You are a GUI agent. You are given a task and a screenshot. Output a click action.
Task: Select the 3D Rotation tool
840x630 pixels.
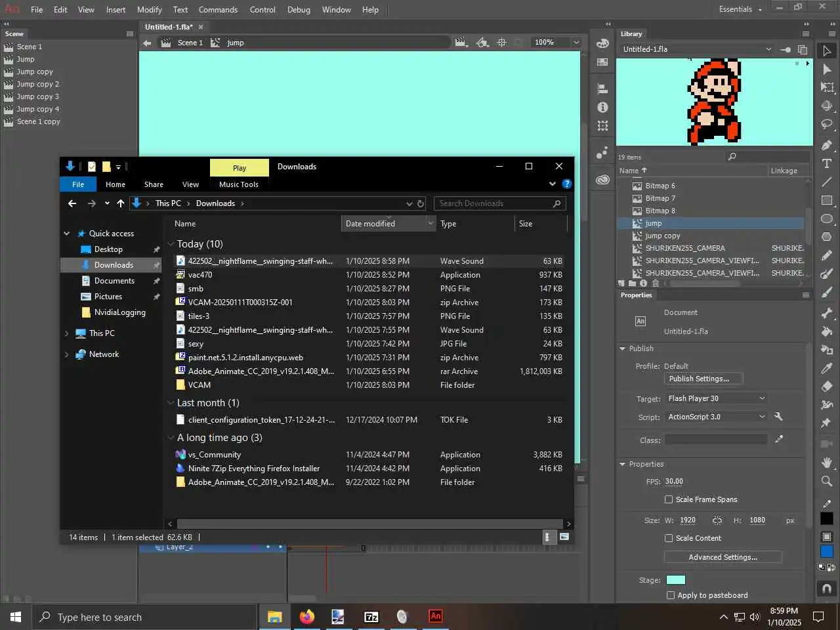(827, 106)
